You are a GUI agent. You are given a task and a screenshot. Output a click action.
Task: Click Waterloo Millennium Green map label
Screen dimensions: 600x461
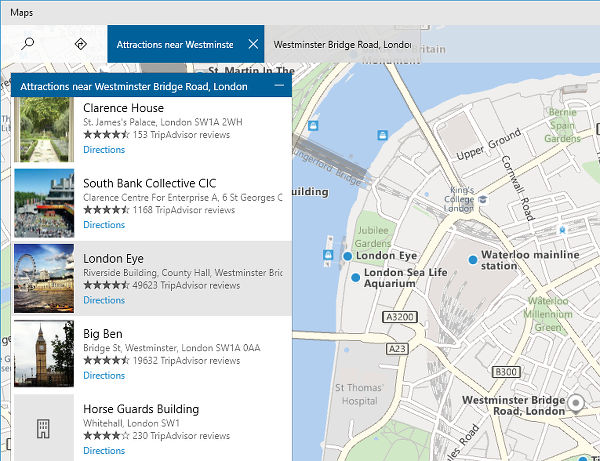548,314
